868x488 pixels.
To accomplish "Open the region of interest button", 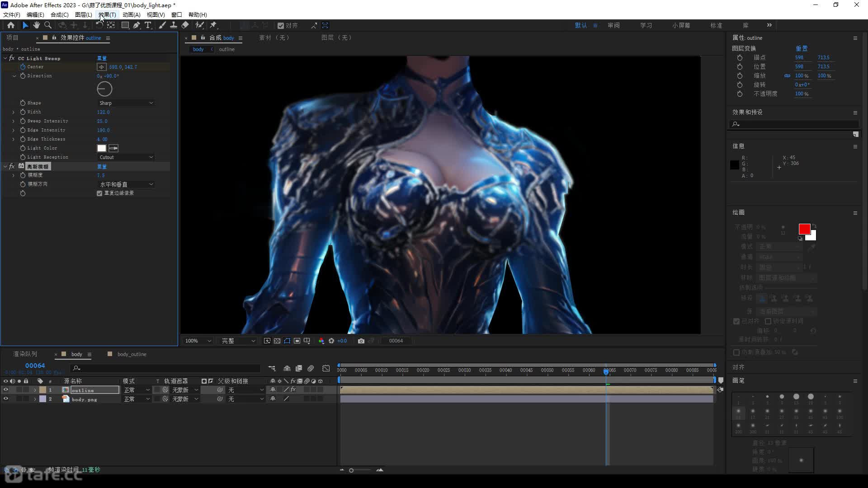I will coord(297,341).
